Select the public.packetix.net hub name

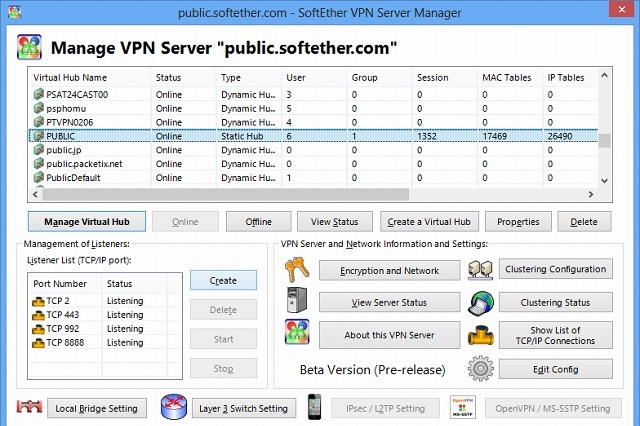click(x=84, y=164)
